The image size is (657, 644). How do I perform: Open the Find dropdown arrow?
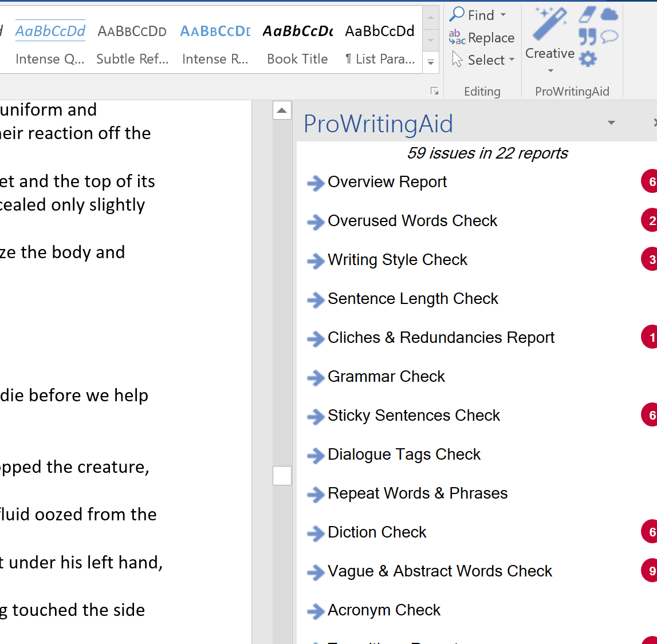[503, 15]
